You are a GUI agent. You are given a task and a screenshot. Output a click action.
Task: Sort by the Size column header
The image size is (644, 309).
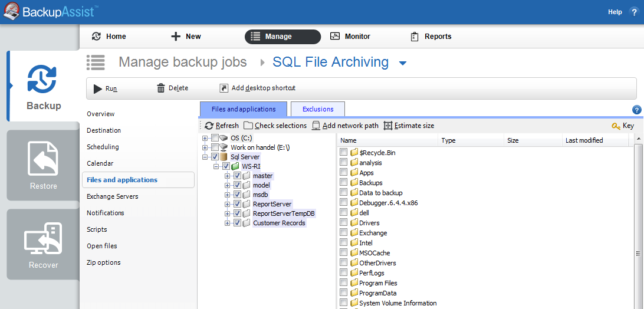pyautogui.click(x=533, y=140)
